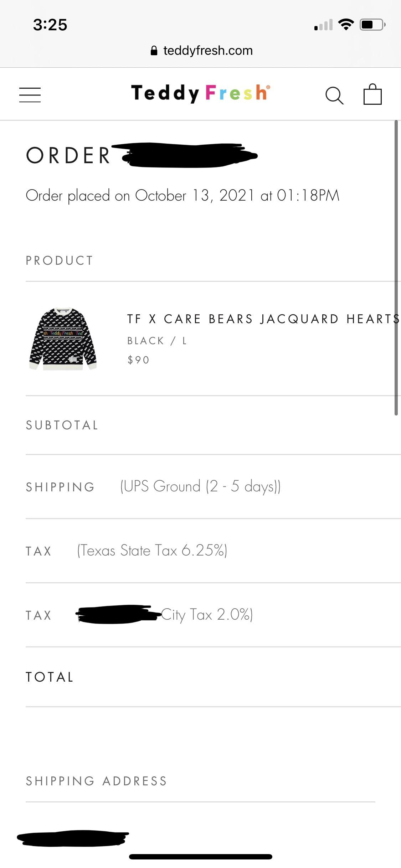Tap the battery status icon
This screenshot has height=868, width=401.
coord(372,25)
